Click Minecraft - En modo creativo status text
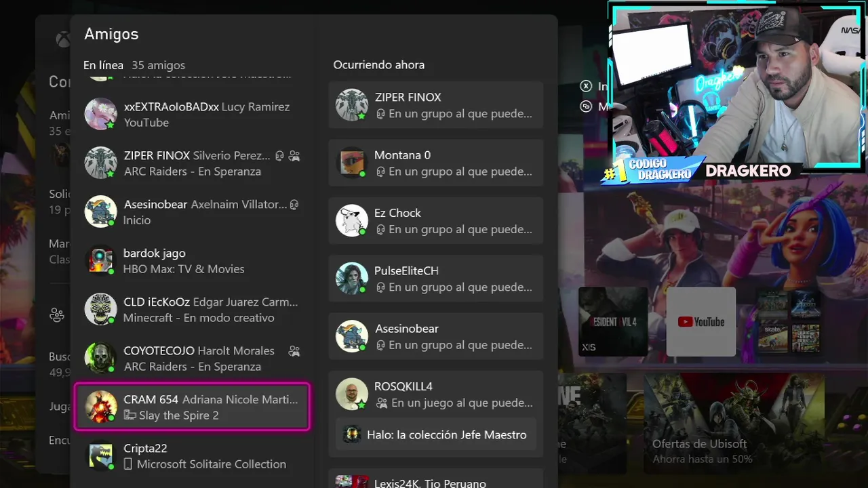Screen dimensions: 868x488 (x=199, y=318)
